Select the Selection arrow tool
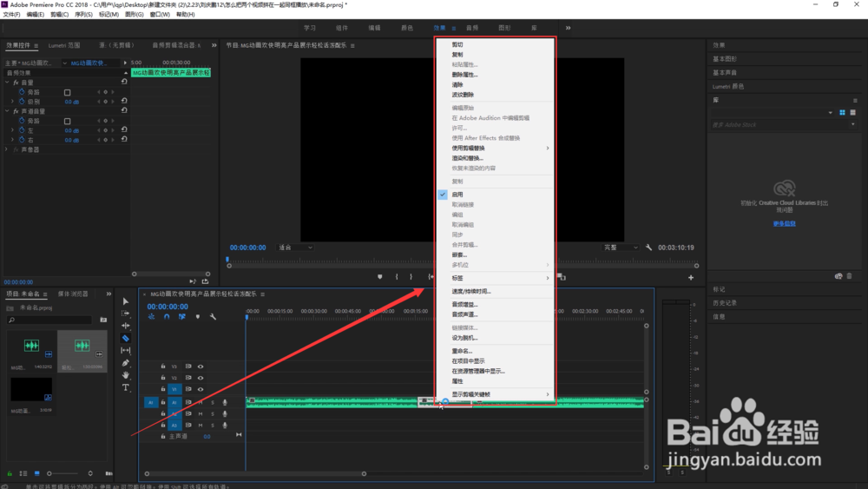Viewport: 868px width, 489px height. (x=126, y=301)
